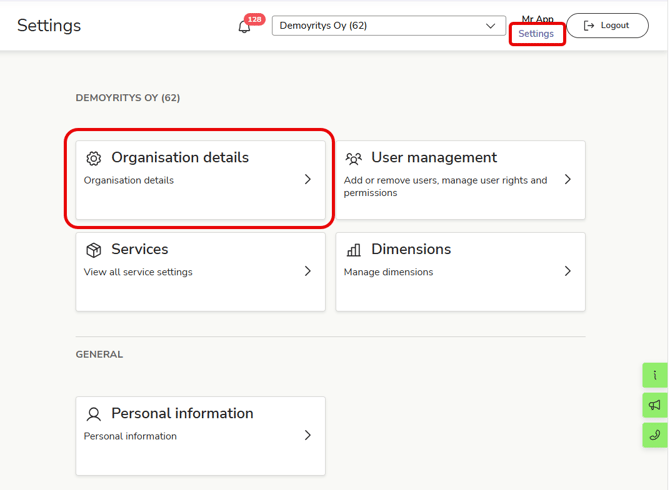Open the Dimensions card title
Image resolution: width=670 pixels, height=490 pixels.
click(x=411, y=249)
